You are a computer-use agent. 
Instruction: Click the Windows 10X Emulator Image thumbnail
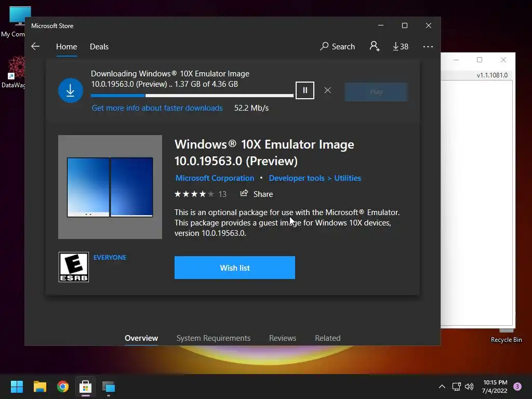110,187
